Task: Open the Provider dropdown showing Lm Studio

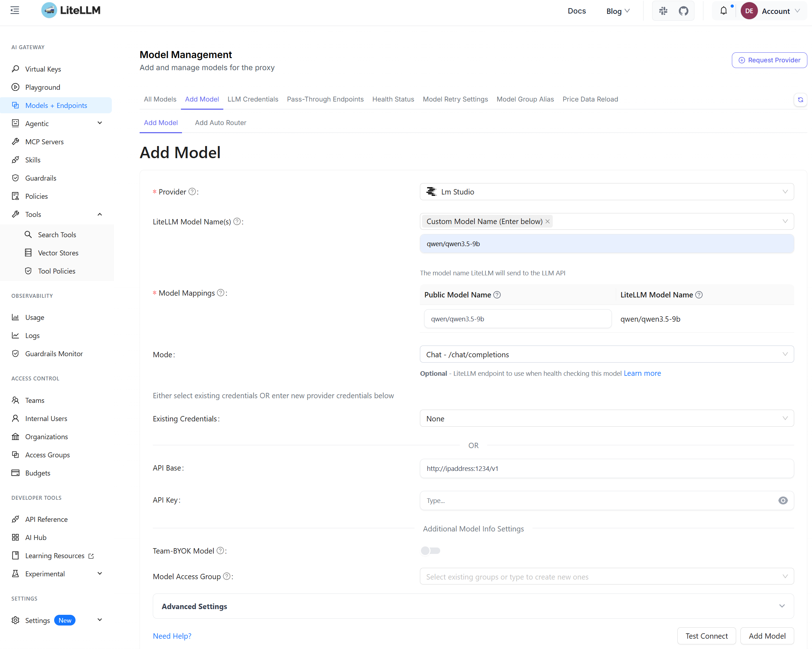Action: point(607,192)
